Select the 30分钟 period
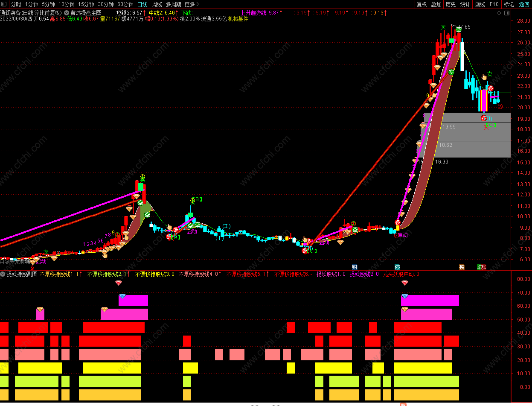The width and height of the screenshot is (532, 406). click(106, 4)
